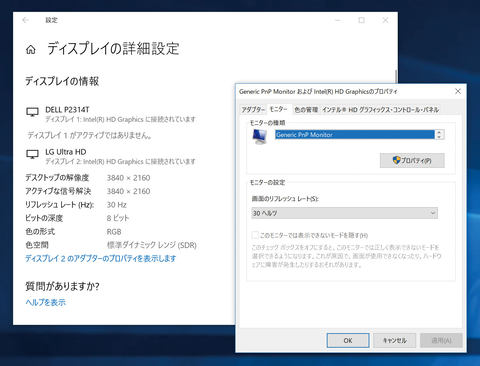Click the ディスプレイの詳細設定 page title
Image resolution: width=480 pixels, height=366 pixels.
[113, 49]
